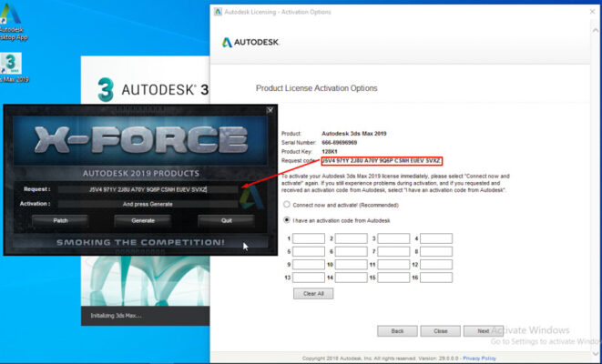This screenshot has height=364, width=602.
Task: Click activation code box 3
Action: click(393, 238)
